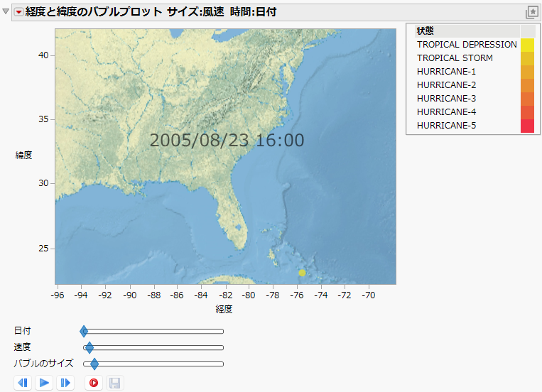Image resolution: width=542 pixels, height=392 pixels.
Task: Click the starred bookmark icon in title bar
Action: 532,13
